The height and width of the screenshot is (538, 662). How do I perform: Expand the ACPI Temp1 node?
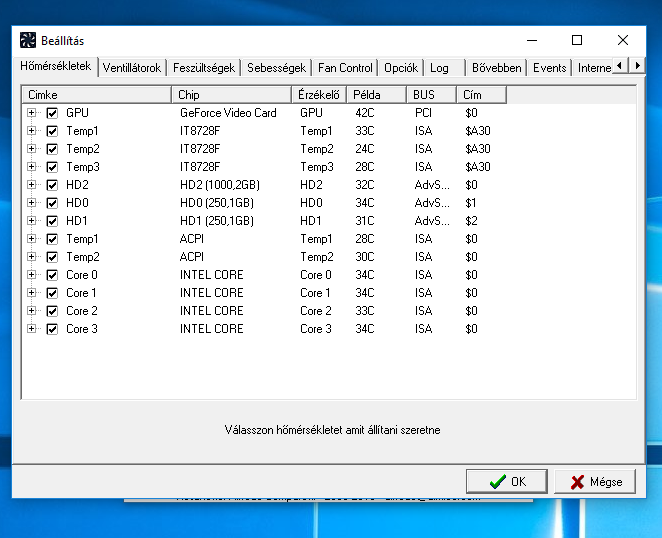point(31,239)
